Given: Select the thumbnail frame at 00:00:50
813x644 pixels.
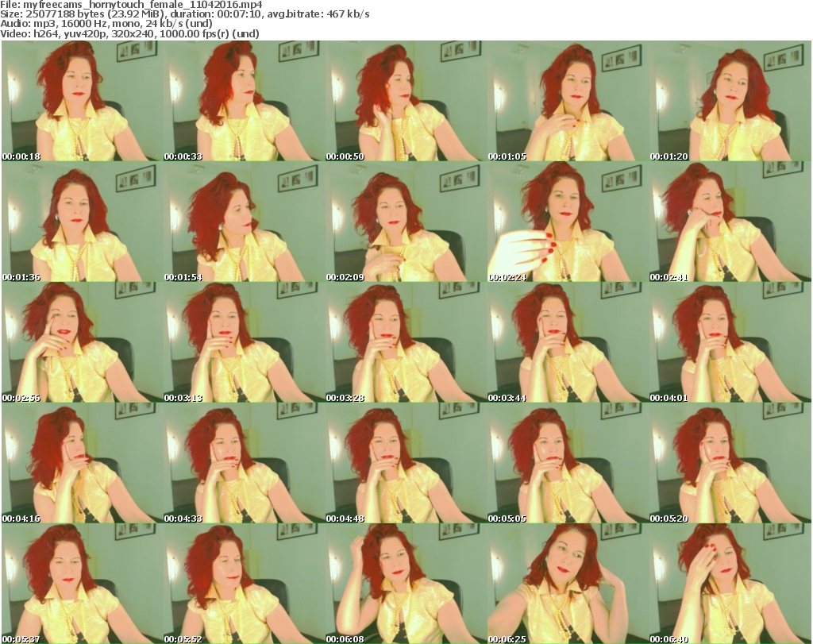Looking at the screenshot, I should (406, 101).
